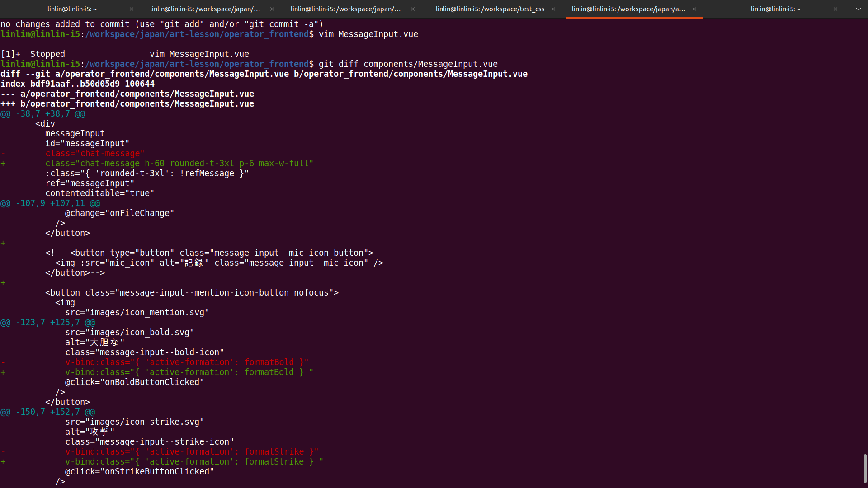Viewport: 868px width, 488px height.
Task: Click the terminal vertical scrollbar thumb
Action: tap(865, 468)
